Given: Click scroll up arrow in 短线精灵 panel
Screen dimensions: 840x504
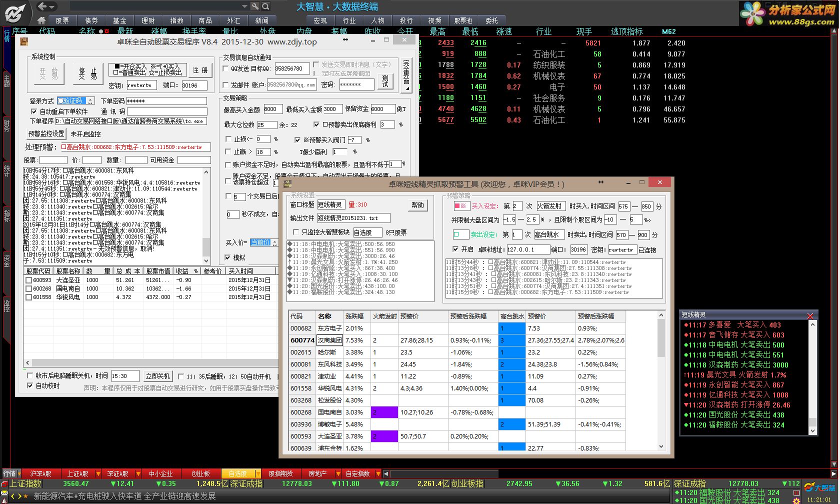Looking at the screenshot, I should tap(812, 325).
